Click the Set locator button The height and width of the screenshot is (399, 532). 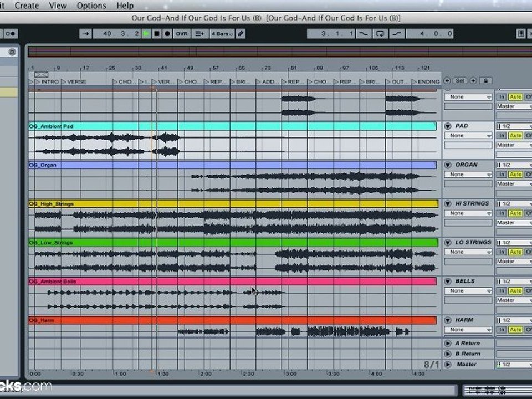click(x=460, y=81)
